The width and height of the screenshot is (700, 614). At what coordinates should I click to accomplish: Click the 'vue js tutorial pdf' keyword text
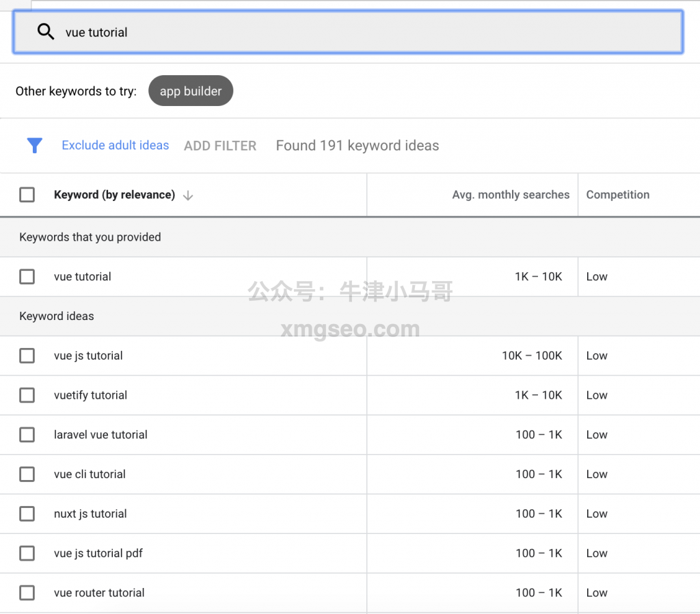click(98, 553)
